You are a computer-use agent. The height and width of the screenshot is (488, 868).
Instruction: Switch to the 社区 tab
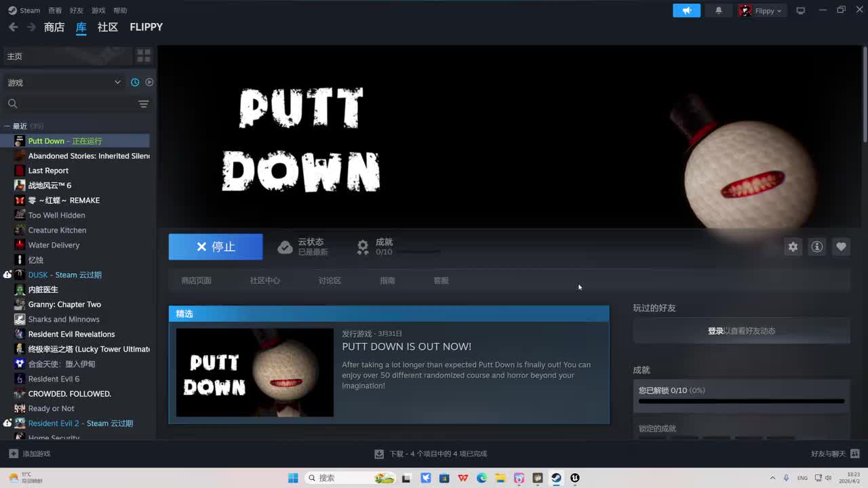108,27
